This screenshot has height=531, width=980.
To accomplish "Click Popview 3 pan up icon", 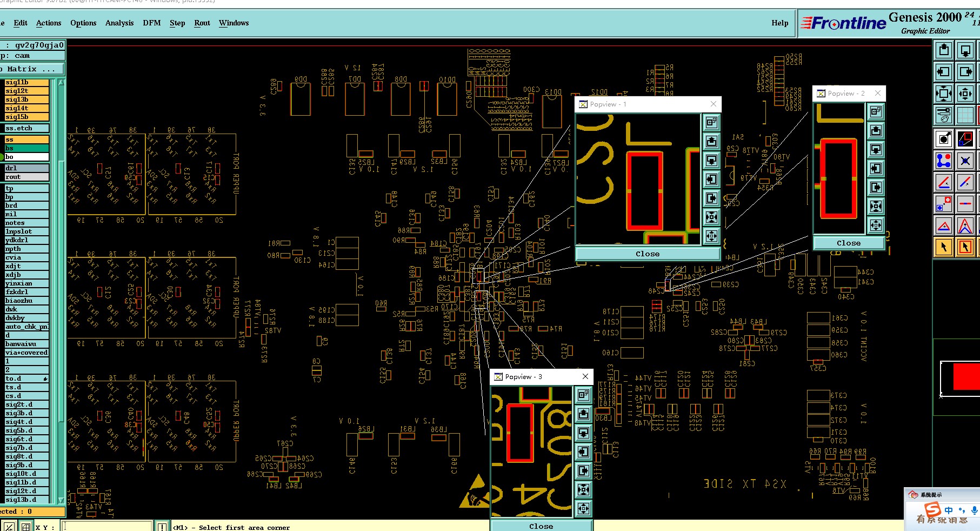I will [584, 414].
